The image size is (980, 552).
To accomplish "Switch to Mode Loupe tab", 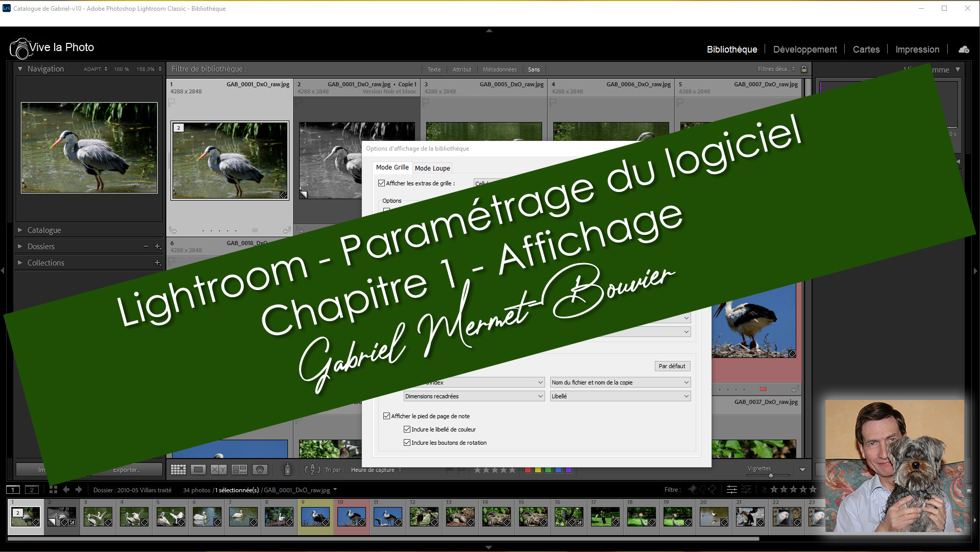I will click(x=432, y=168).
